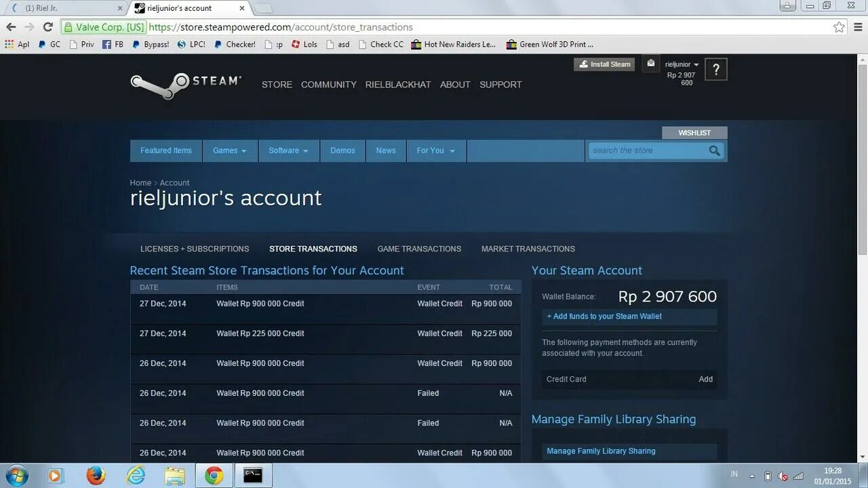868x488 pixels.
Task: Open the WISHLIST button
Action: tap(694, 133)
